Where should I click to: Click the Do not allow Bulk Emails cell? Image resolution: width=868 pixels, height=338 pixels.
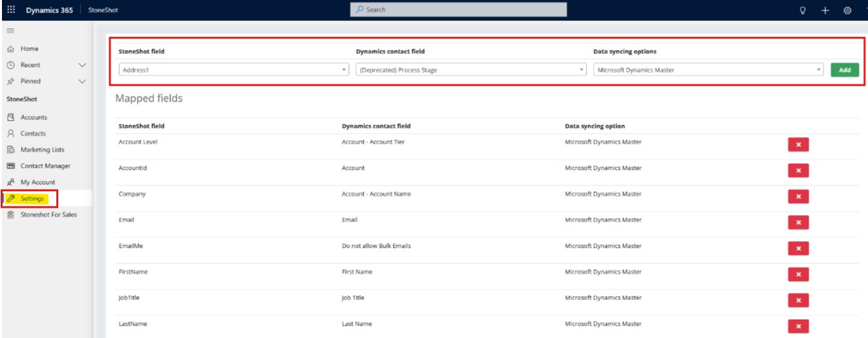(x=376, y=246)
